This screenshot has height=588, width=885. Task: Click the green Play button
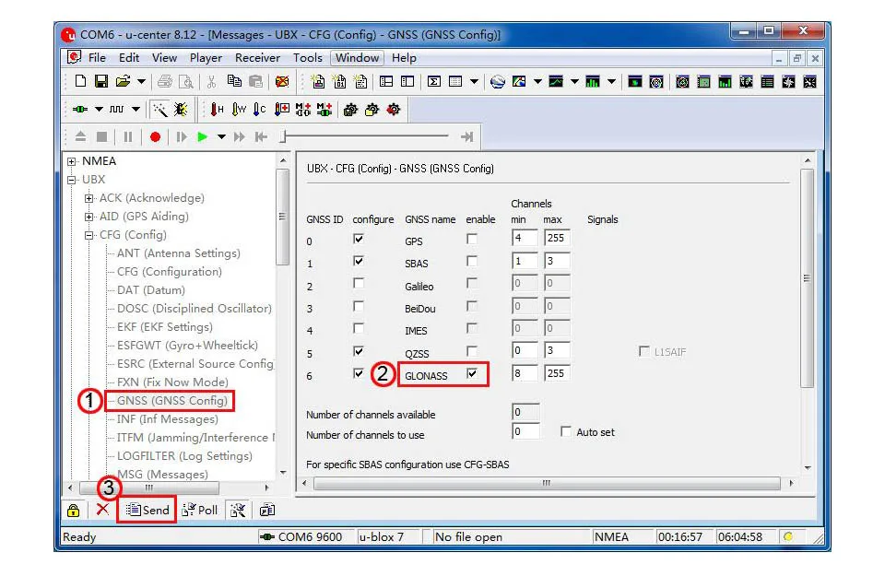[202, 136]
